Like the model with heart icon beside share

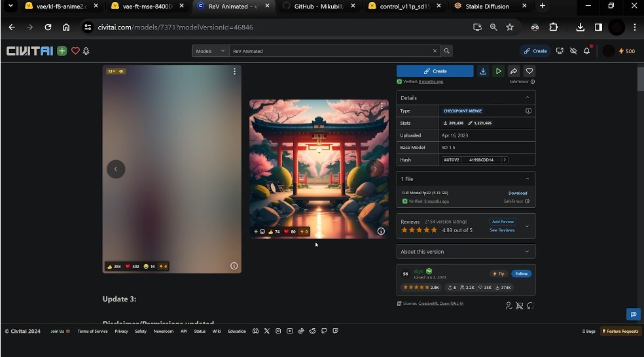pyautogui.click(x=529, y=71)
